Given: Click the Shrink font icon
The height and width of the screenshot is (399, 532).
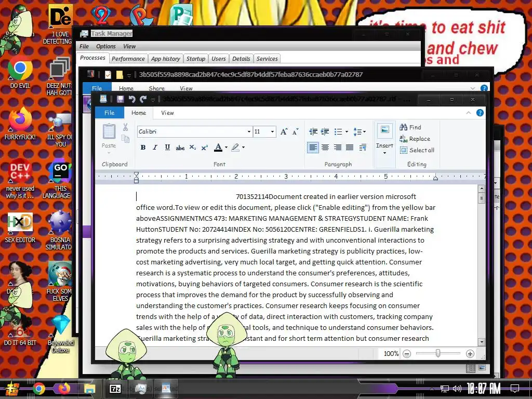Looking at the screenshot, I should click(x=296, y=131).
